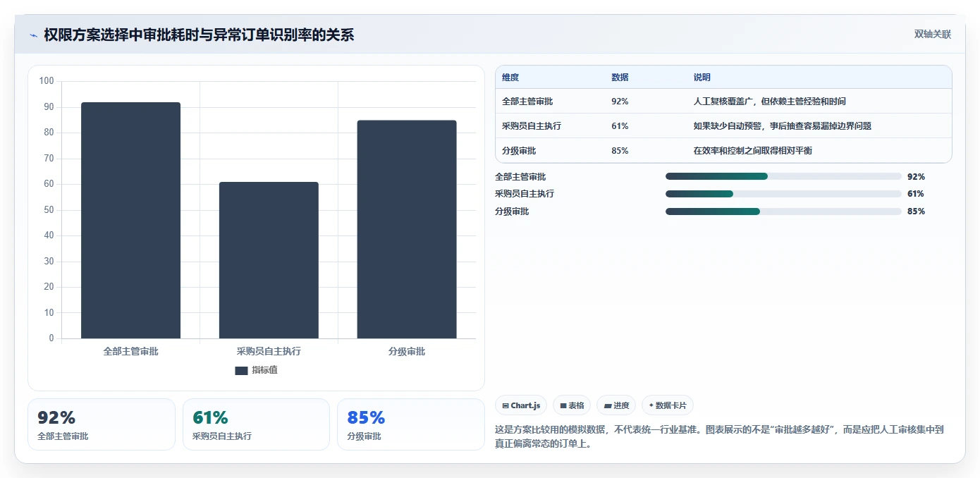This screenshot has width=980, height=478.
Task: Click the 100 y-axis tick label
Action: 47,81
